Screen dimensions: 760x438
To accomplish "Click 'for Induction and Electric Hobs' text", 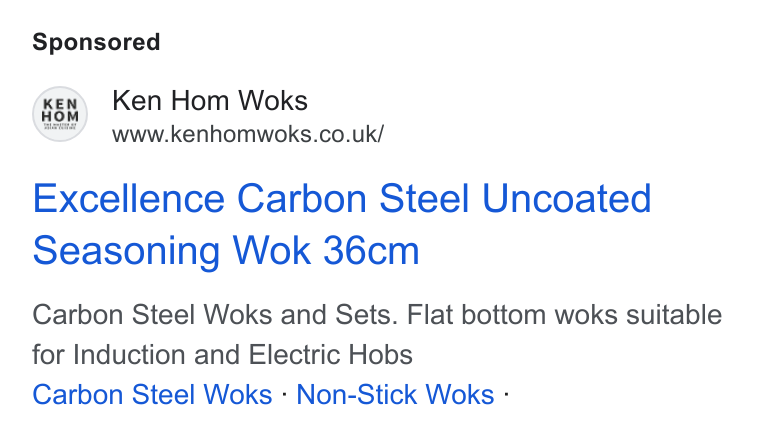I will tap(222, 355).
